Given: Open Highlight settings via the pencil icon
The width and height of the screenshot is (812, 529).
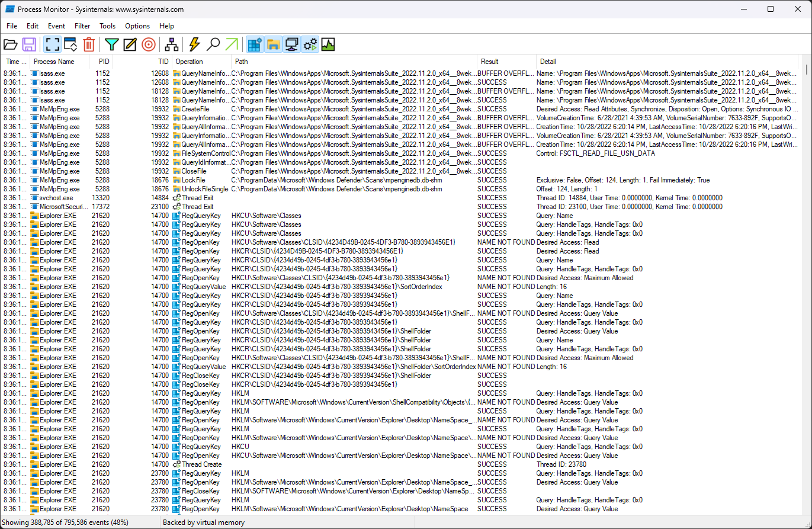Looking at the screenshot, I should coord(130,44).
